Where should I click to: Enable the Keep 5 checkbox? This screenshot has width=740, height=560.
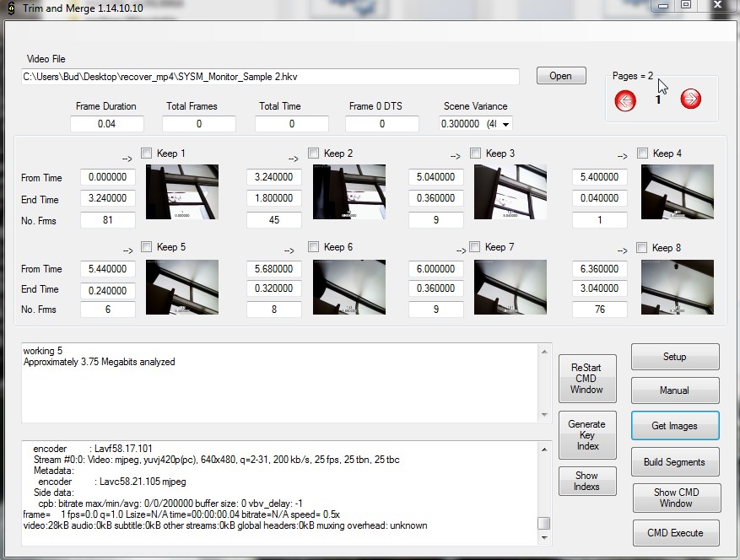[x=146, y=247]
